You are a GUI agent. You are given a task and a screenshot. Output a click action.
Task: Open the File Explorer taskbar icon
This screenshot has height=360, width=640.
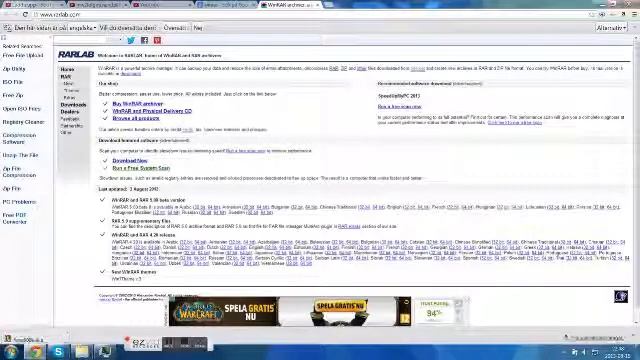tap(82, 351)
